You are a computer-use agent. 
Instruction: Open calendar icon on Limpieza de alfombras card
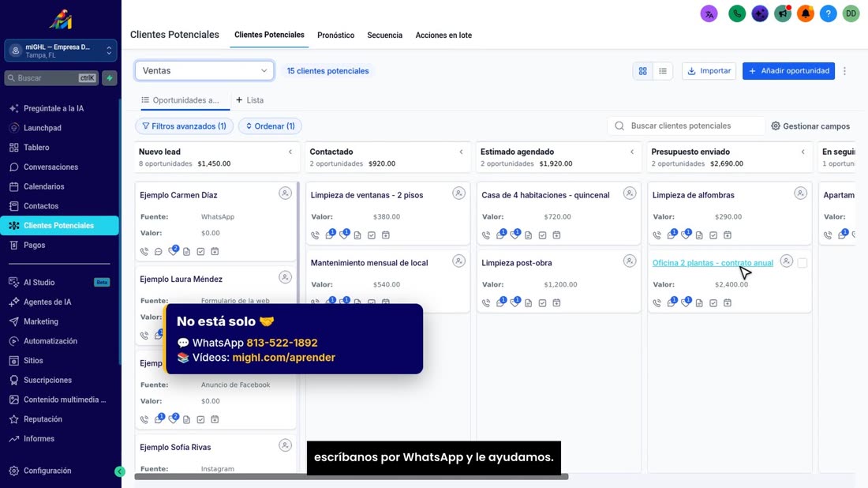click(x=728, y=235)
